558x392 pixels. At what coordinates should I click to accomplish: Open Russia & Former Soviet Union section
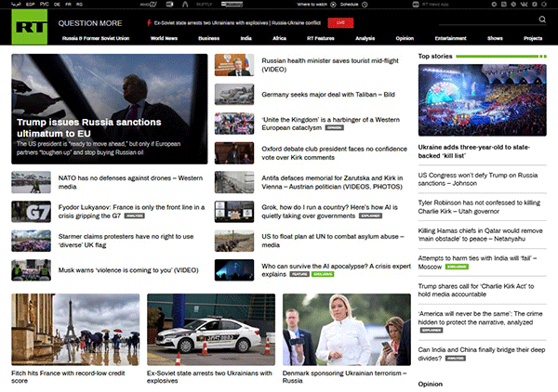point(96,38)
